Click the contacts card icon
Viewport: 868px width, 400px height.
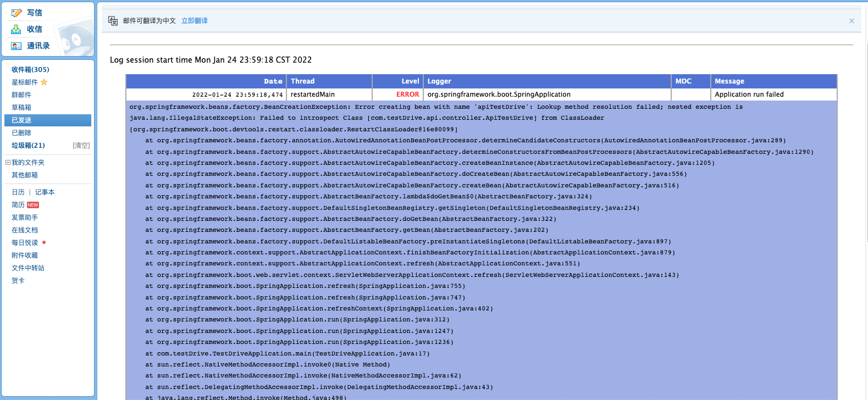click(x=16, y=46)
